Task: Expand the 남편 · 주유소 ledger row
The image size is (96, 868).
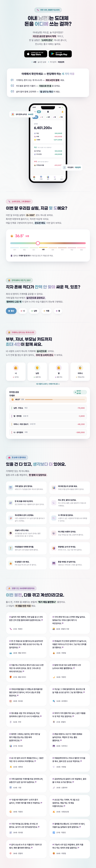Action: (x=48, y=408)
